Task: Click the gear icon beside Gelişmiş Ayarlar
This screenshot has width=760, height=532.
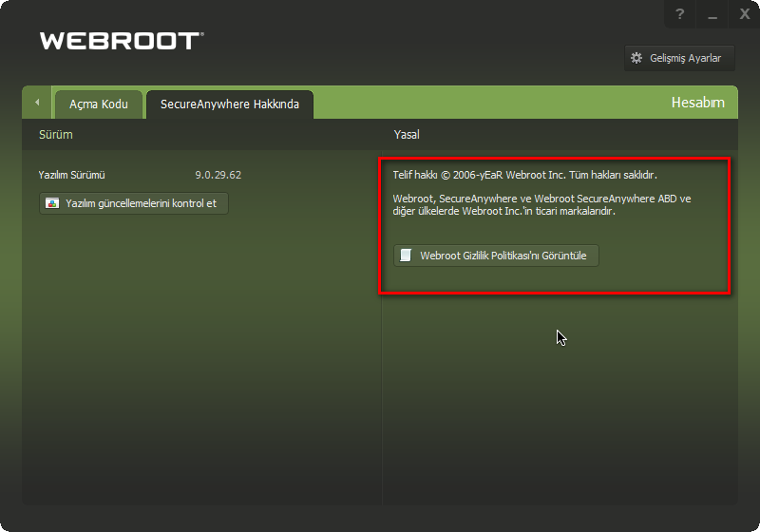Action: coord(636,58)
